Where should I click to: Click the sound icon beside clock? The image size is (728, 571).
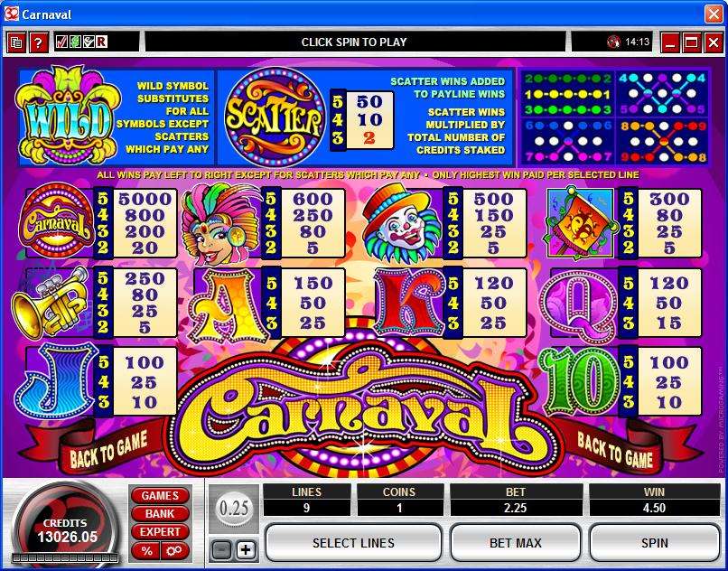[614, 42]
